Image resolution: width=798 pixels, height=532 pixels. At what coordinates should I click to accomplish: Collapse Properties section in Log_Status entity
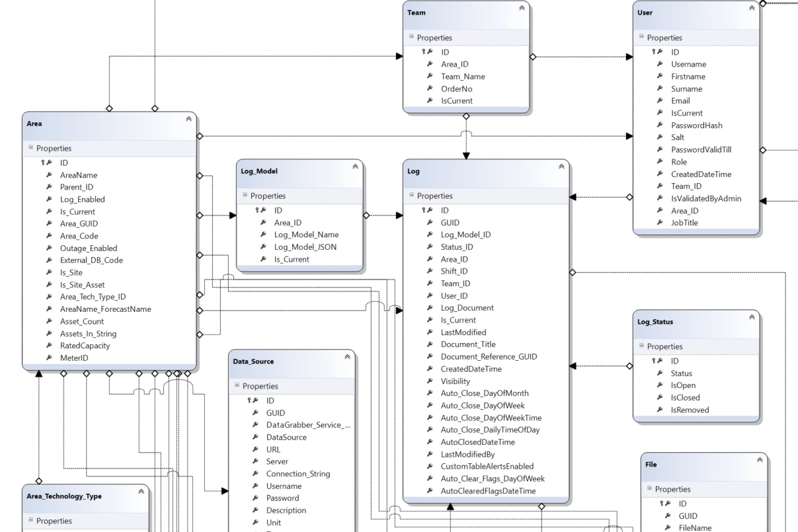point(641,346)
